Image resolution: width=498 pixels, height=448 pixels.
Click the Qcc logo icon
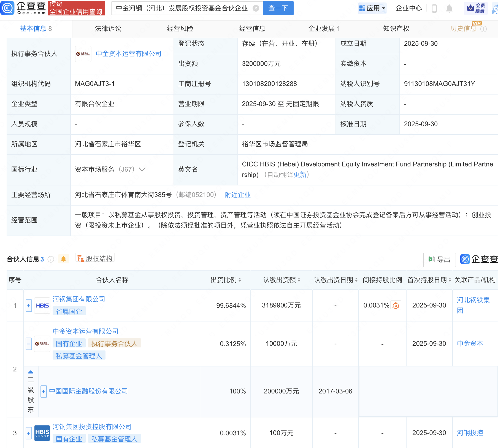tap(7, 8)
